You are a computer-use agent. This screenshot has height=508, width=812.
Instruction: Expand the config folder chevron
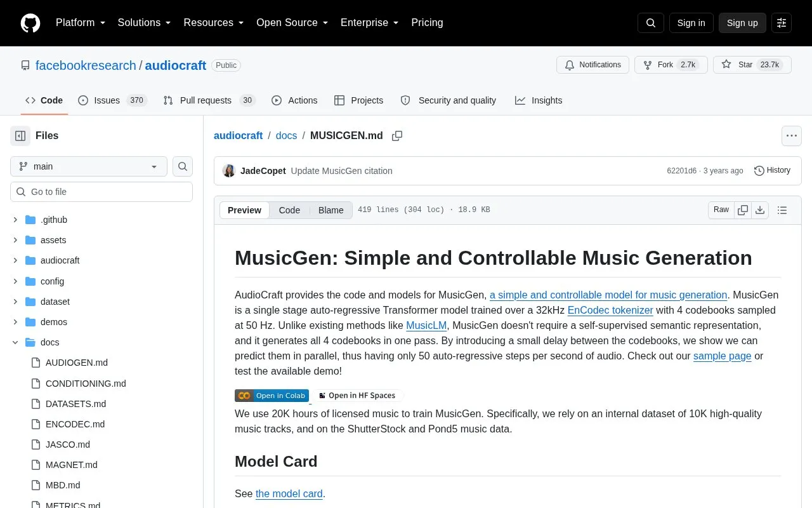pos(15,281)
